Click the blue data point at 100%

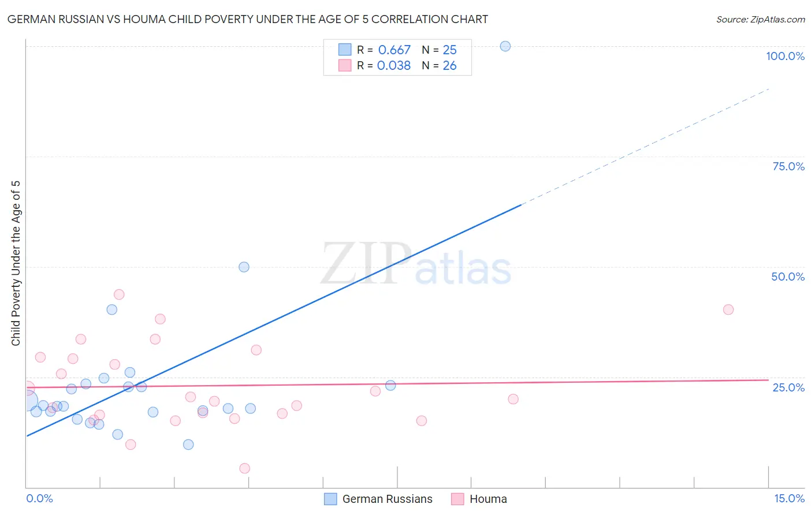coord(505,46)
